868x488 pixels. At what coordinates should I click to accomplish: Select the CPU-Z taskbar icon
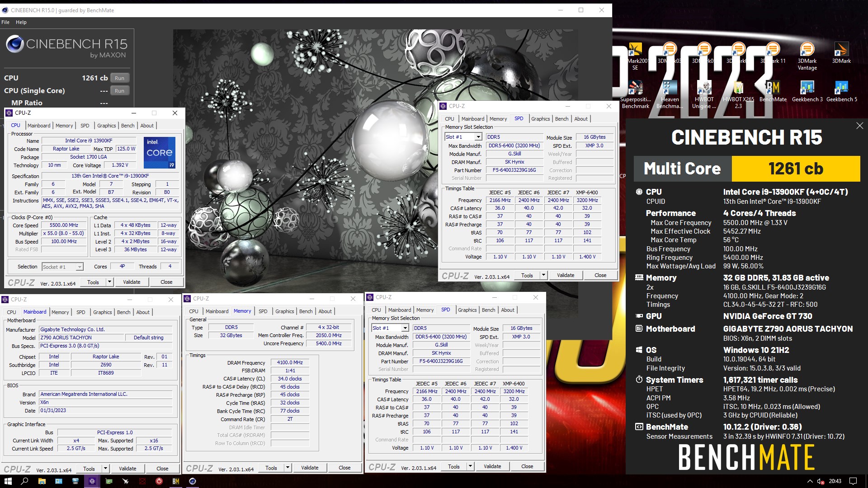(x=92, y=481)
